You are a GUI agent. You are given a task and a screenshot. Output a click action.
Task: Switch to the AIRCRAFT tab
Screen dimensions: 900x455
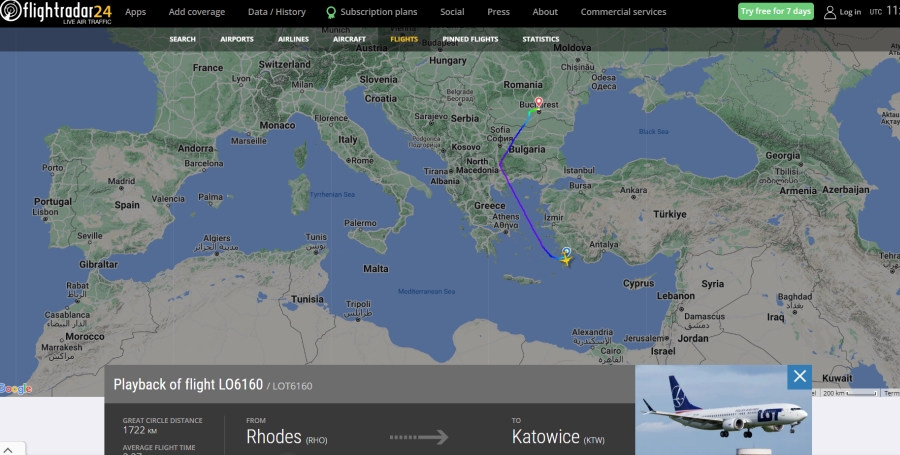coord(349,39)
